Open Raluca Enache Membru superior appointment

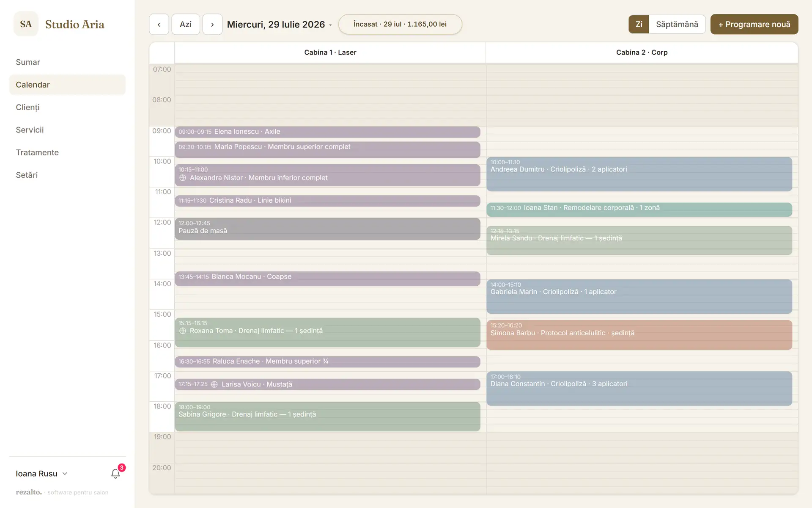tap(327, 362)
